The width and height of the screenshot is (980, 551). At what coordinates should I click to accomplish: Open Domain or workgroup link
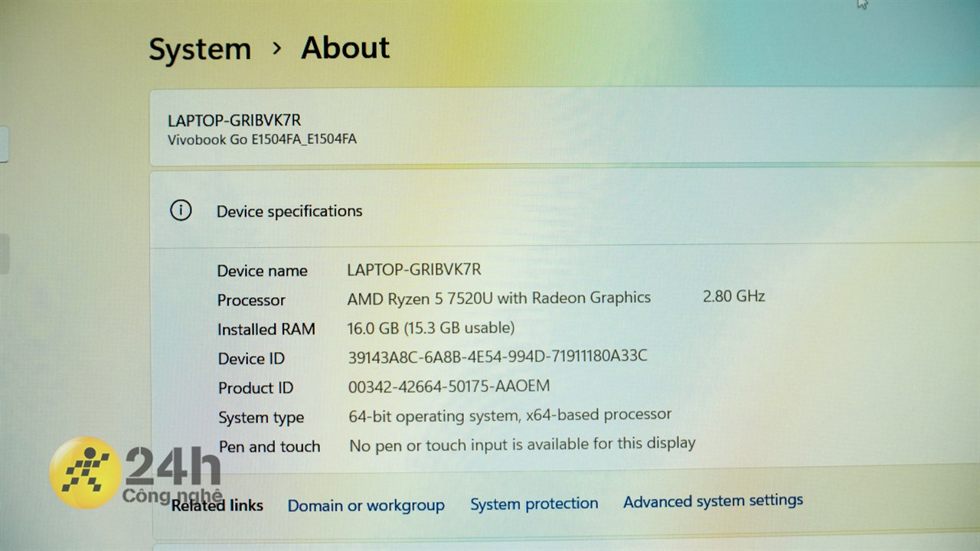point(366,505)
